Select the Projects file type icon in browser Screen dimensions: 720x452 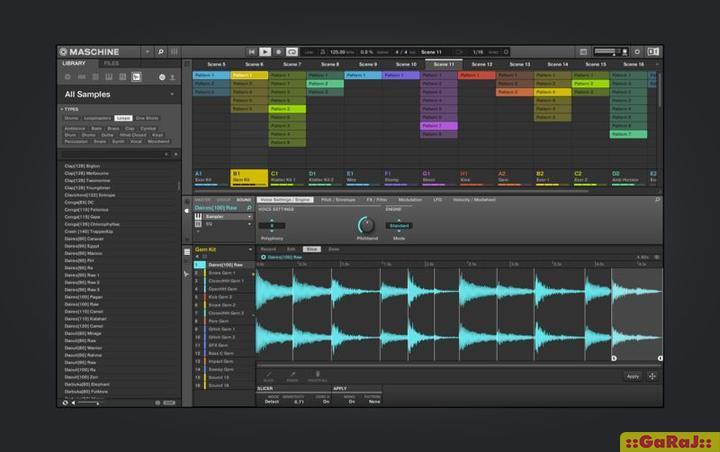68,77
